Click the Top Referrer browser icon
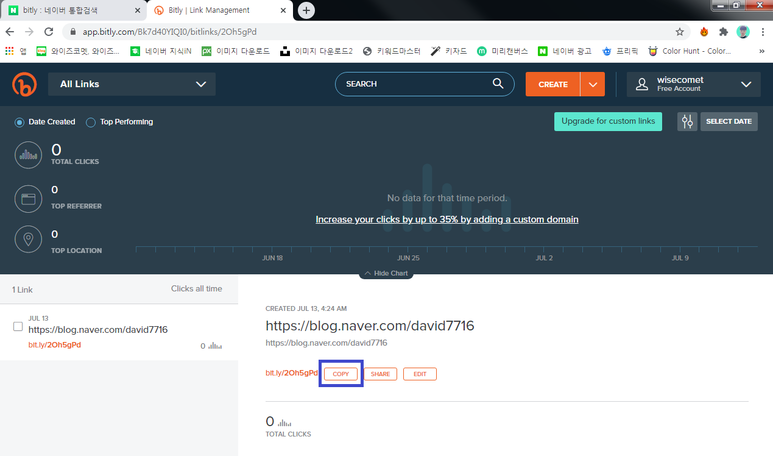Image resolution: width=773 pixels, height=456 pixels. (28, 199)
